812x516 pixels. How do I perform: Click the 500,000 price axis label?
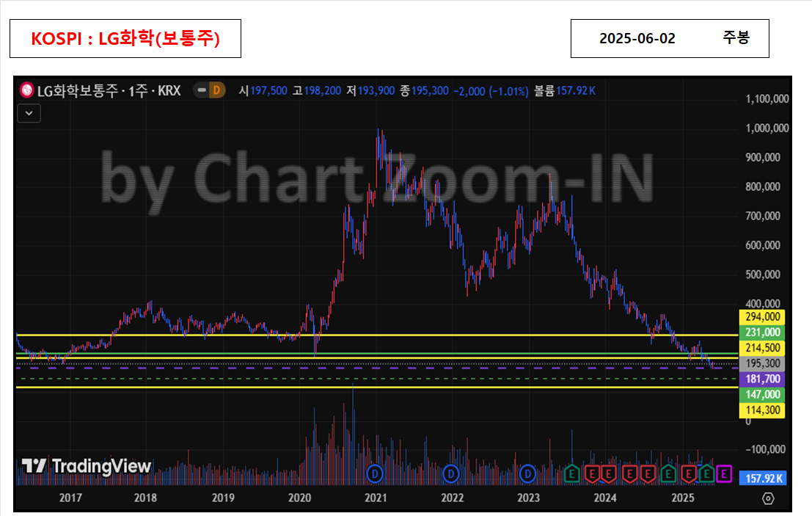coord(763,275)
